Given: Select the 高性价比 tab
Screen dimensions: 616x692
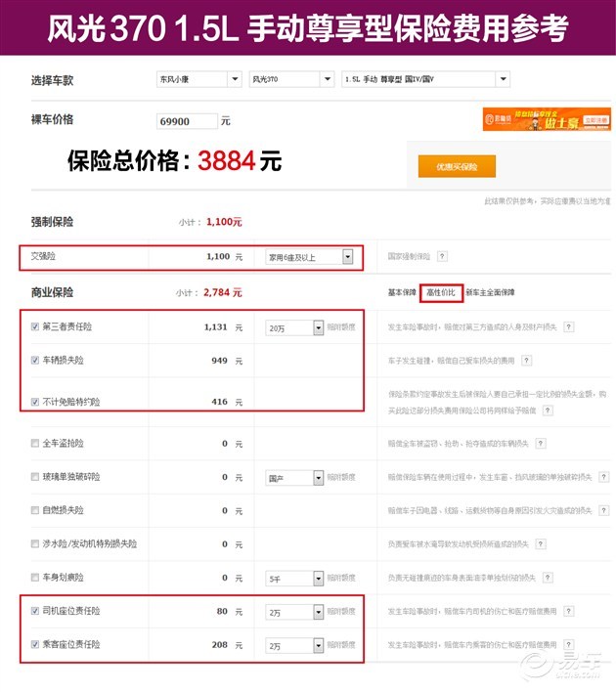Looking at the screenshot, I should [441, 292].
